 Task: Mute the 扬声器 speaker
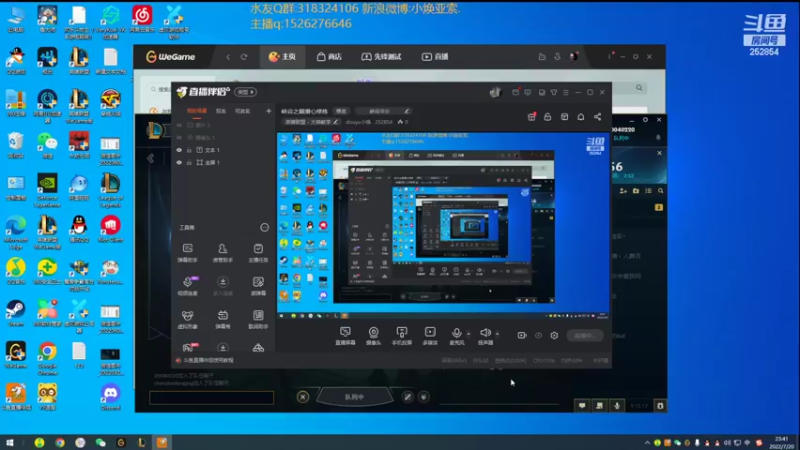point(485,336)
